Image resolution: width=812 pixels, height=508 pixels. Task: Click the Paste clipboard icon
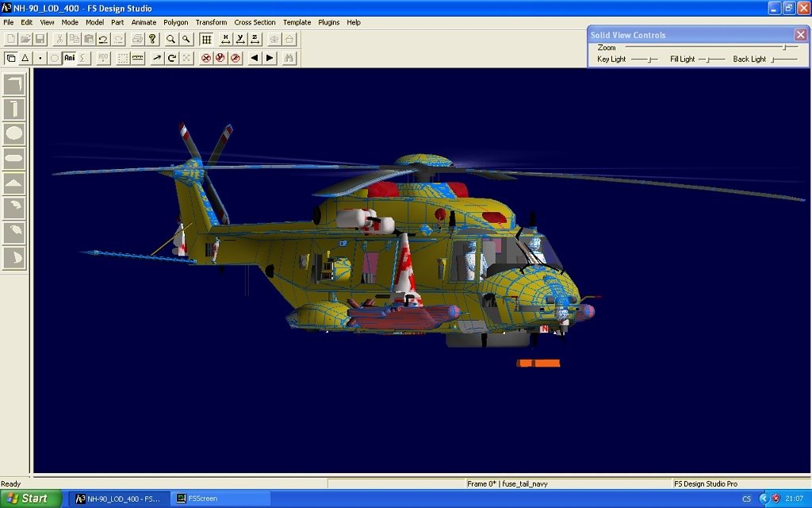[x=89, y=39]
